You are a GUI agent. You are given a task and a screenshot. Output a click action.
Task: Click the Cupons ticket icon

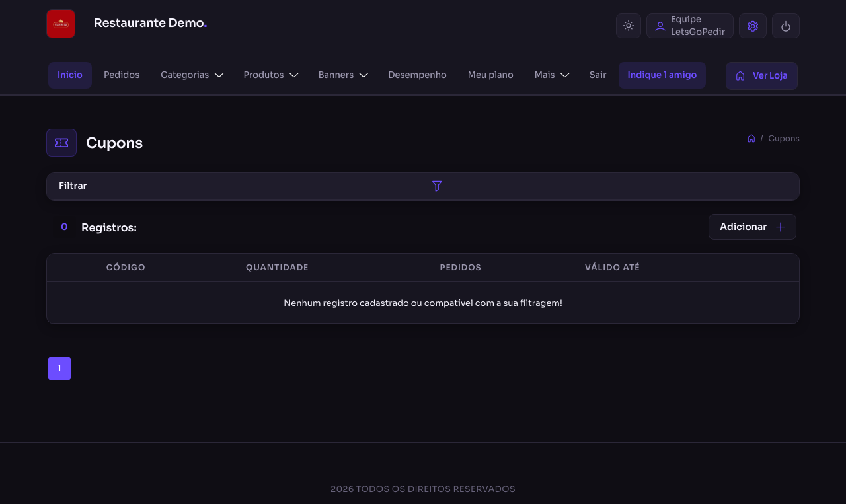(61, 143)
